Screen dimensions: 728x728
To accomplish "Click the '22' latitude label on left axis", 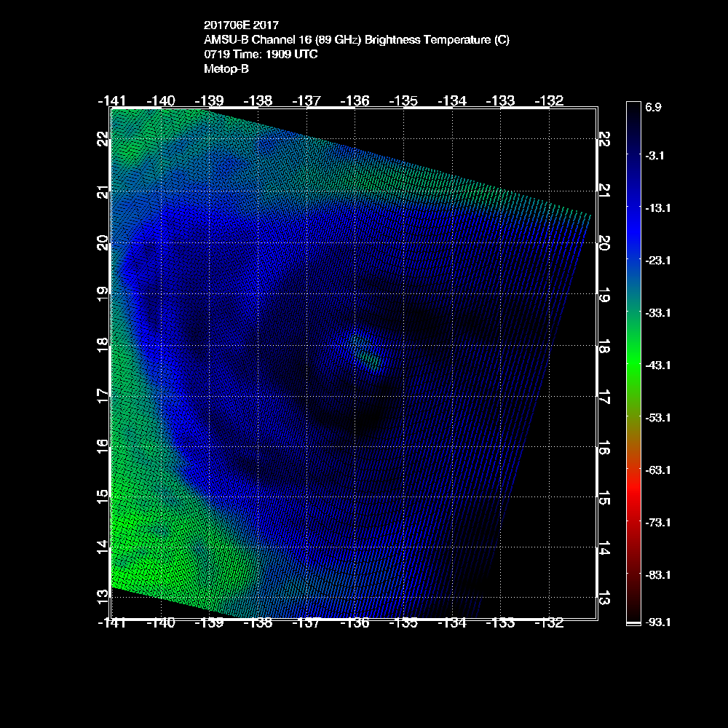I will point(103,139).
